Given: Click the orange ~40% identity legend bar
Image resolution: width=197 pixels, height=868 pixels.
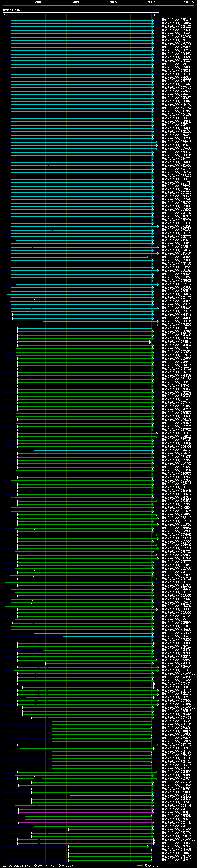Looking at the screenshot, I should coord(60,6).
